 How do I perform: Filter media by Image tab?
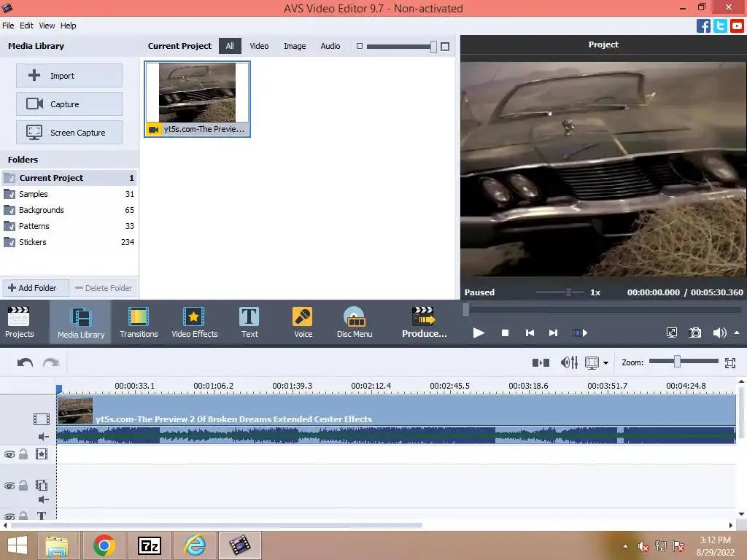(295, 46)
